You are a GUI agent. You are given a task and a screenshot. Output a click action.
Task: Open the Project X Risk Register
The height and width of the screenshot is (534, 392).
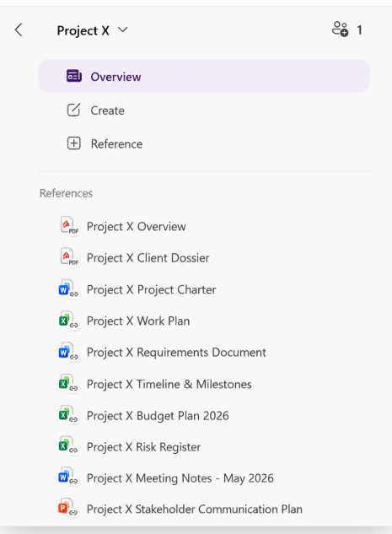pyautogui.click(x=143, y=447)
